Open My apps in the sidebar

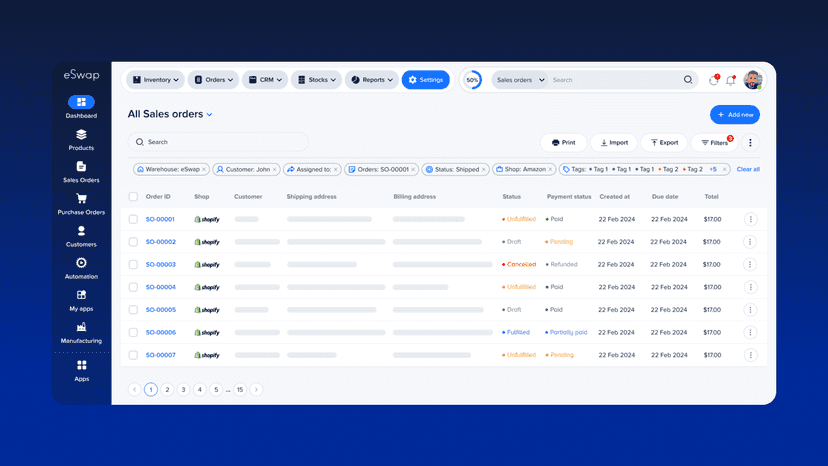point(81,301)
